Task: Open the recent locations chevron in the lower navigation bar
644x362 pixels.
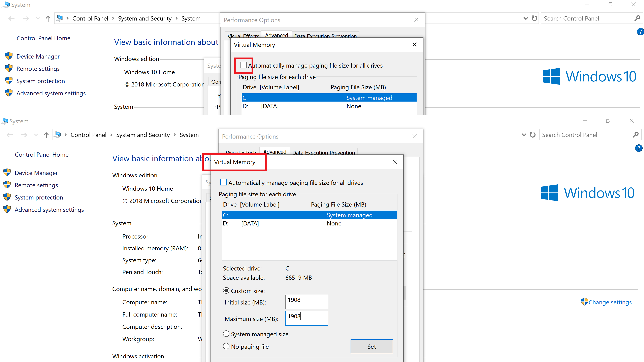Action: 36,135
